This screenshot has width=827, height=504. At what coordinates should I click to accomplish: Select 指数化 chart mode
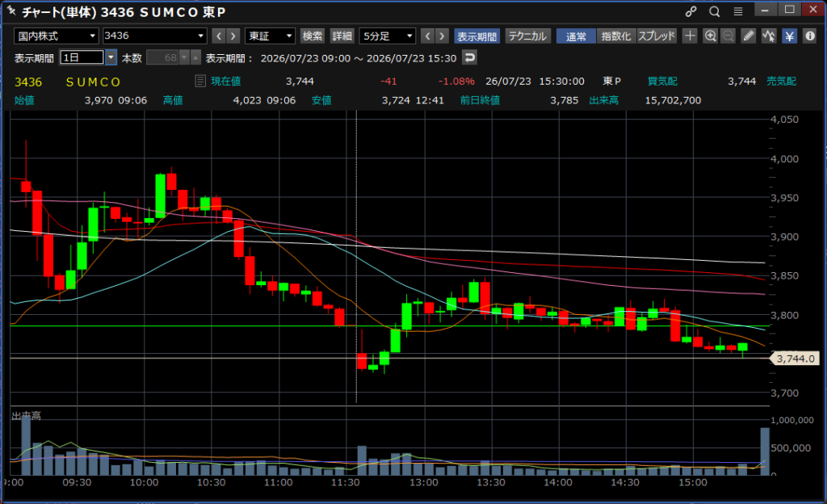pyautogui.click(x=616, y=36)
